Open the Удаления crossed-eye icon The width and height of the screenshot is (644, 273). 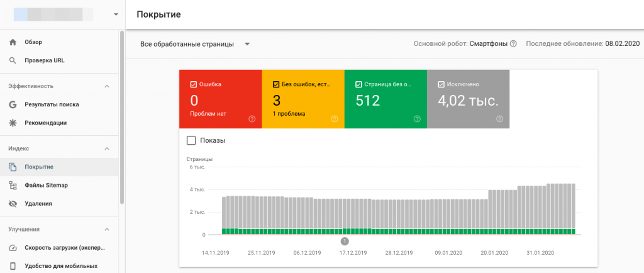(x=13, y=203)
